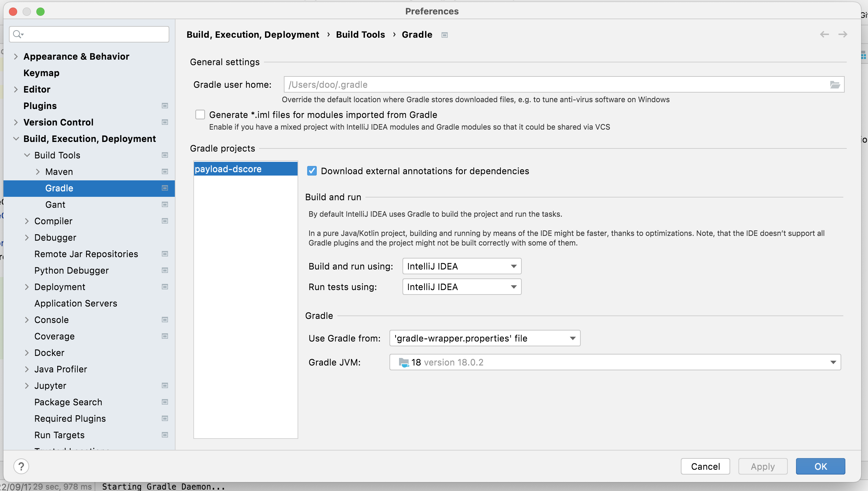The image size is (868, 491).
Task: Open the Use Gradle from dropdown
Action: point(485,338)
